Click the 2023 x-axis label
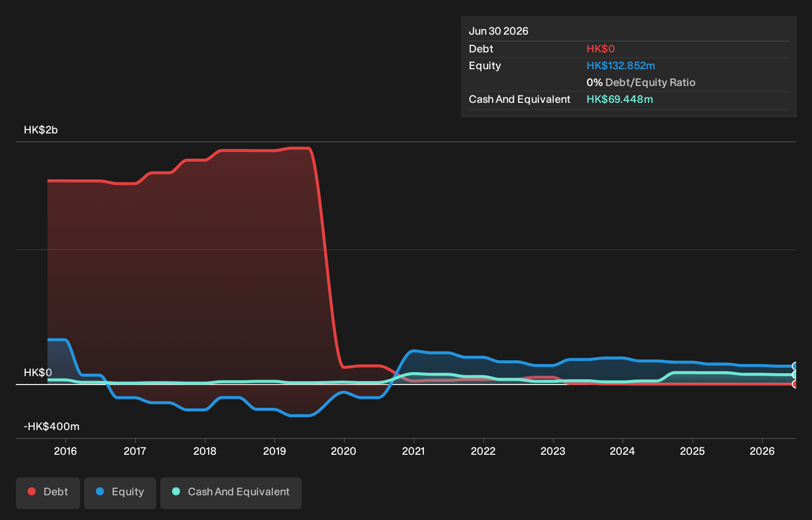The width and height of the screenshot is (812, 520). (x=553, y=451)
